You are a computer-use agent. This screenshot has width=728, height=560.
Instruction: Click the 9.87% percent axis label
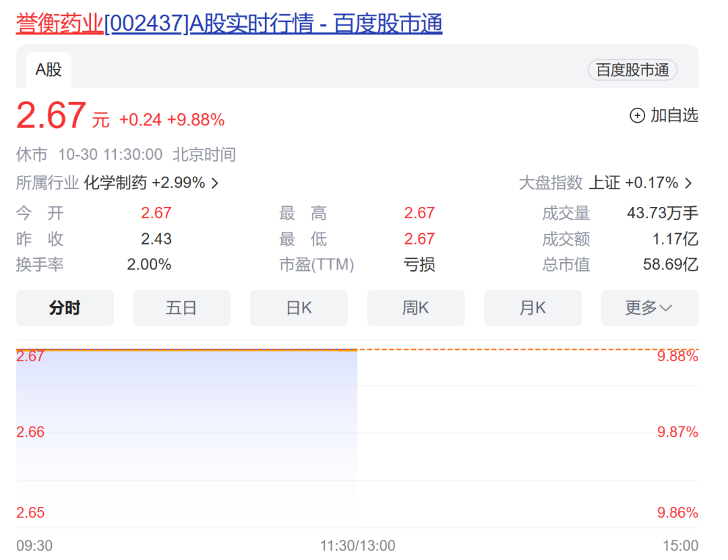pos(677,433)
